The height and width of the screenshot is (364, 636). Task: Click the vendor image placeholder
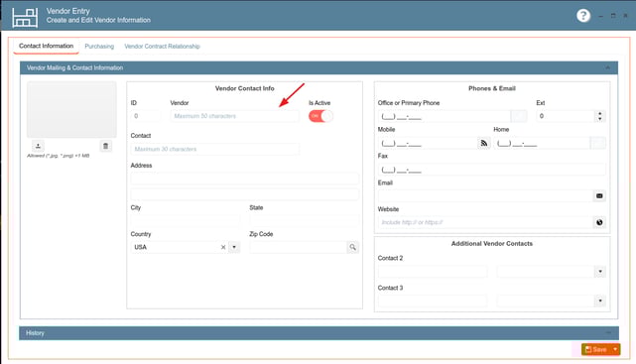click(x=71, y=109)
